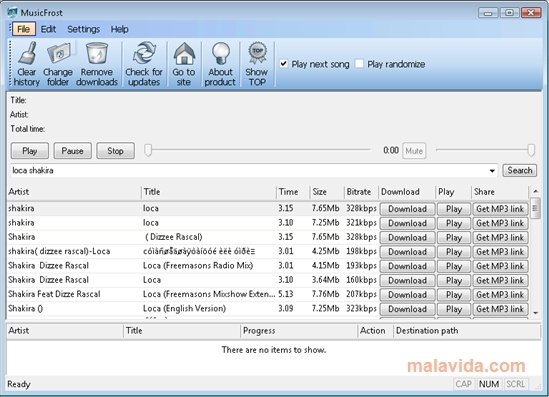549x397 pixels.
Task: Click the Stop button
Action: (x=115, y=151)
